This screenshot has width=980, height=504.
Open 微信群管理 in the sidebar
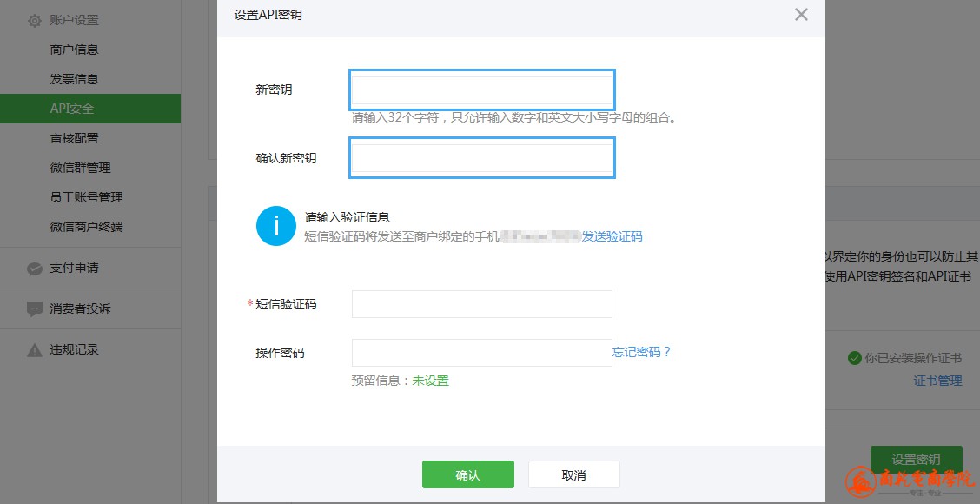(81, 168)
